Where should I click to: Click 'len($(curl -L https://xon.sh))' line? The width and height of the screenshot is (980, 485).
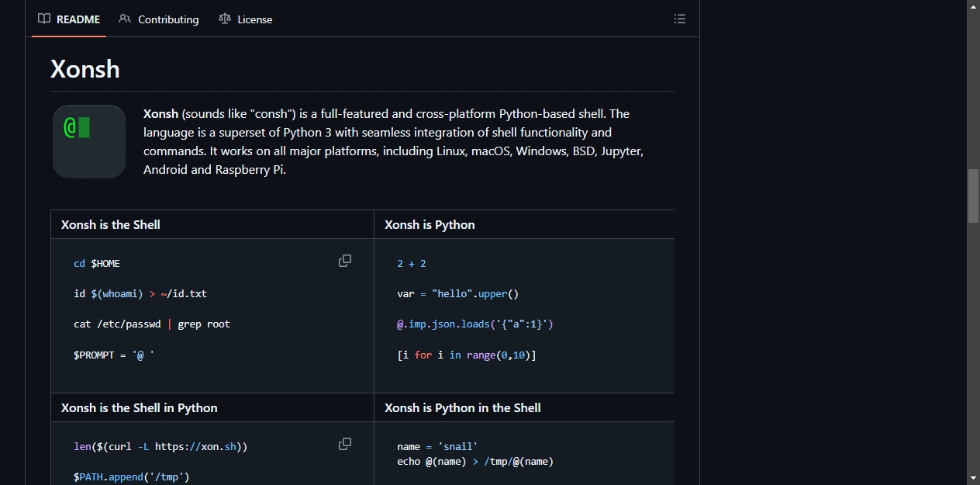160,447
